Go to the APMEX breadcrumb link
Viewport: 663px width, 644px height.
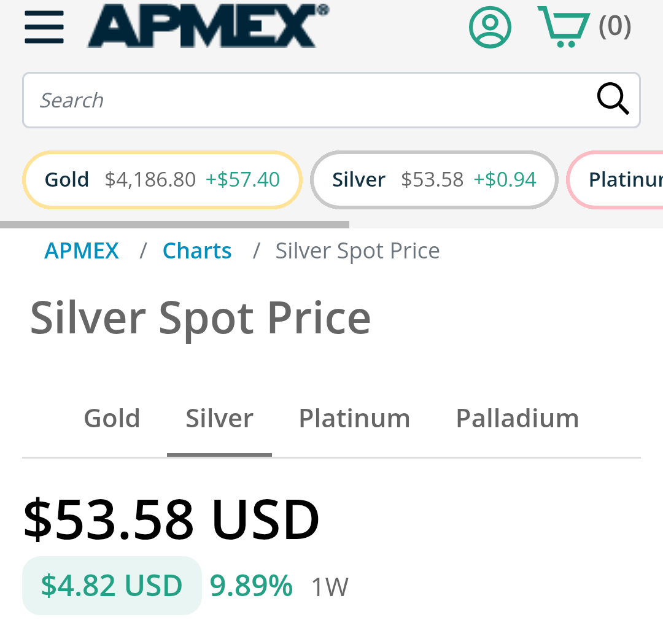[82, 251]
